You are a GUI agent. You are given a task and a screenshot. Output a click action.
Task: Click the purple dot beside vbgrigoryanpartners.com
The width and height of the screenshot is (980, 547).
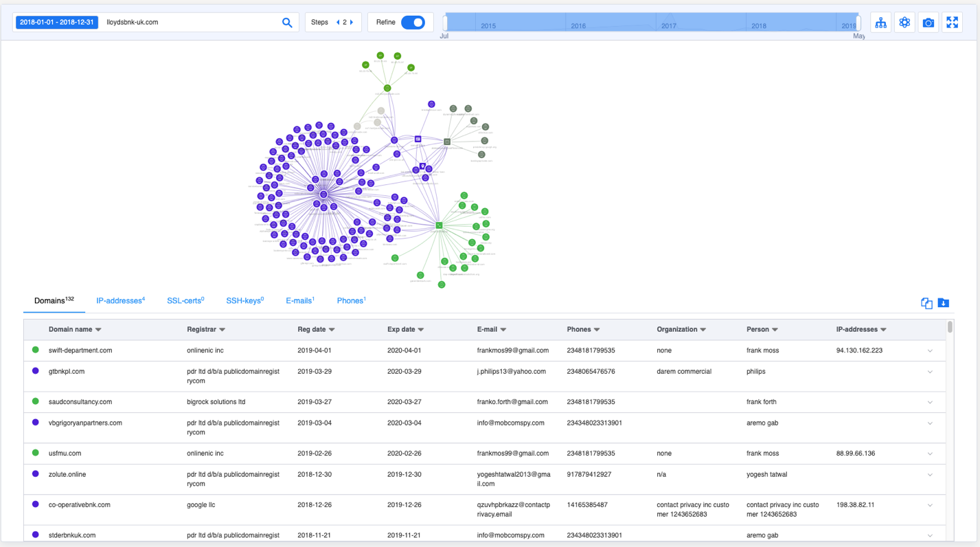pyautogui.click(x=36, y=423)
